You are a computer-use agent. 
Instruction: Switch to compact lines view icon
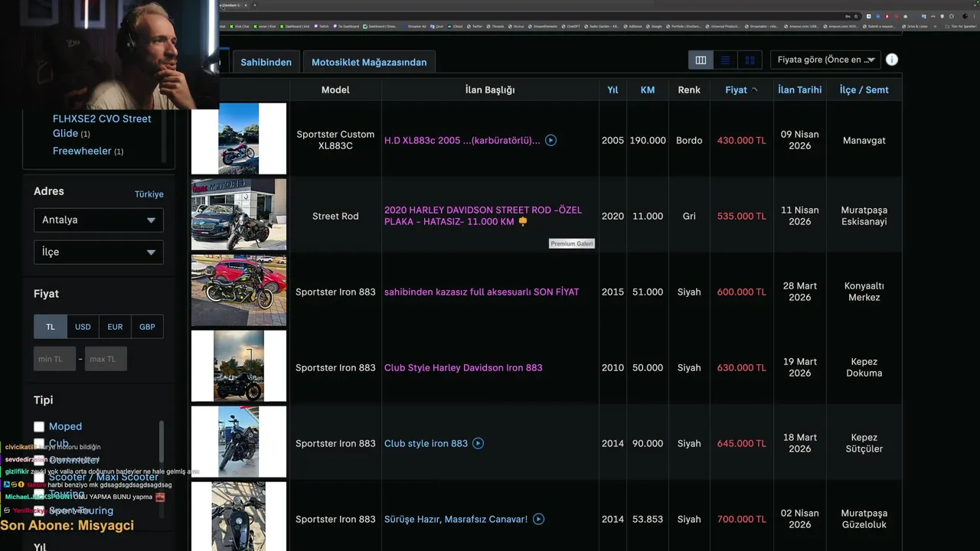pyautogui.click(x=725, y=60)
